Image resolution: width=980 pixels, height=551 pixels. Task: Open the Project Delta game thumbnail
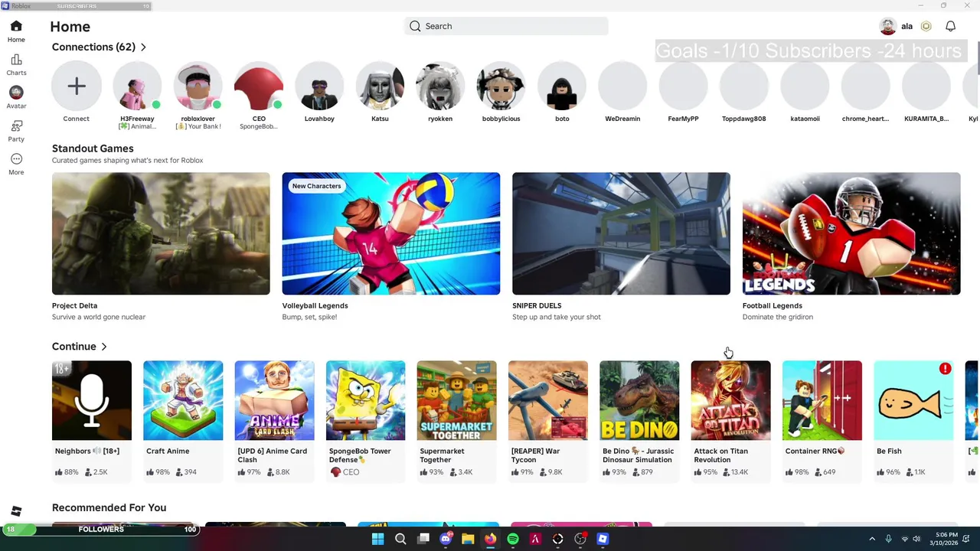pyautogui.click(x=161, y=233)
